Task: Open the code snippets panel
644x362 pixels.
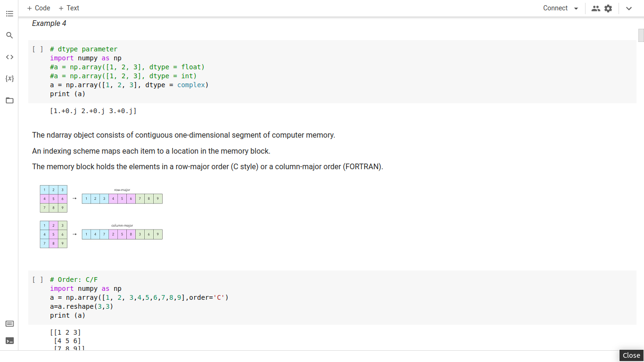Action: (x=9, y=57)
